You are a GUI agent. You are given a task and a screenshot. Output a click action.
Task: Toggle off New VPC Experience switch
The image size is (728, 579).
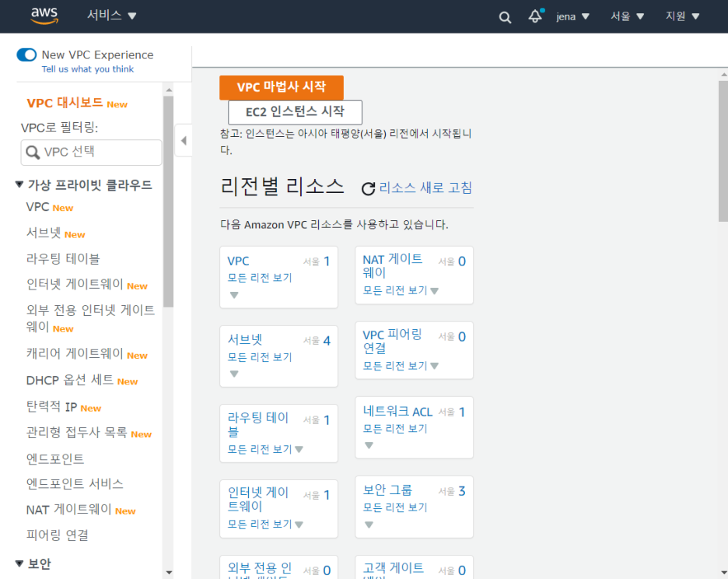pyautogui.click(x=26, y=54)
